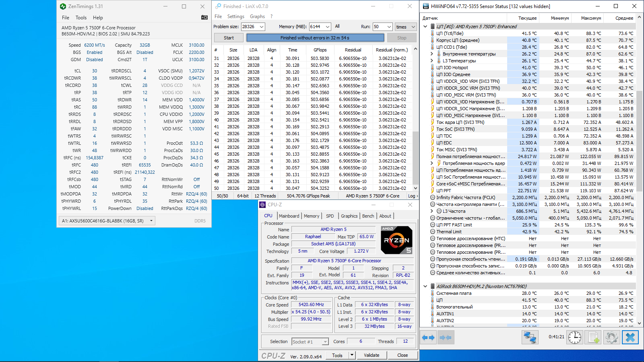Take a screenshot with ZenTimings camera icon
This screenshot has width=644, height=362.
tap(204, 17)
